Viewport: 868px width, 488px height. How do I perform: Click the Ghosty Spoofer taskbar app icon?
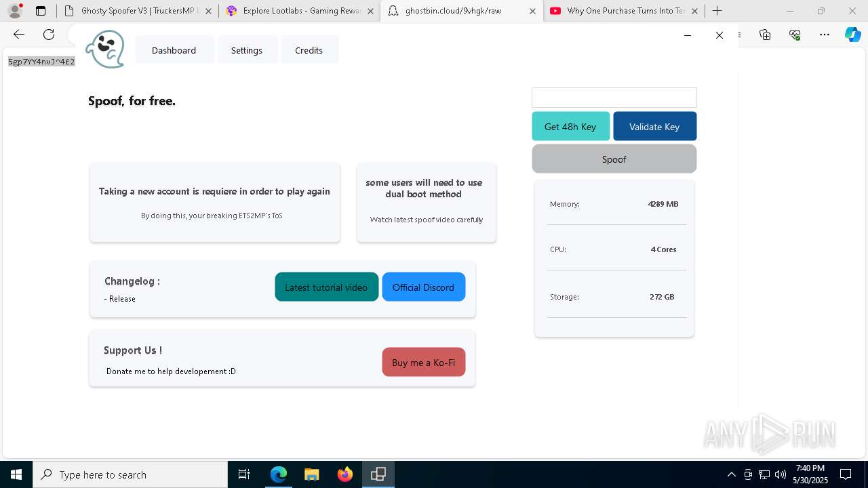click(x=378, y=474)
